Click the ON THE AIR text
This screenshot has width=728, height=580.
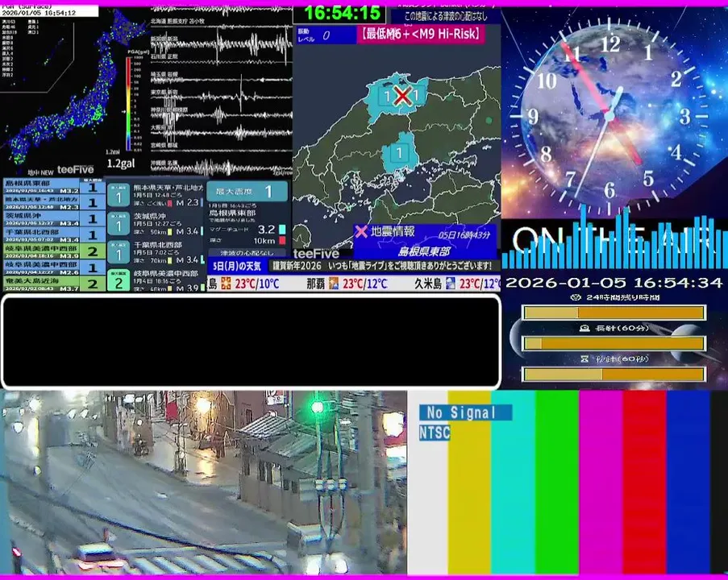point(614,240)
